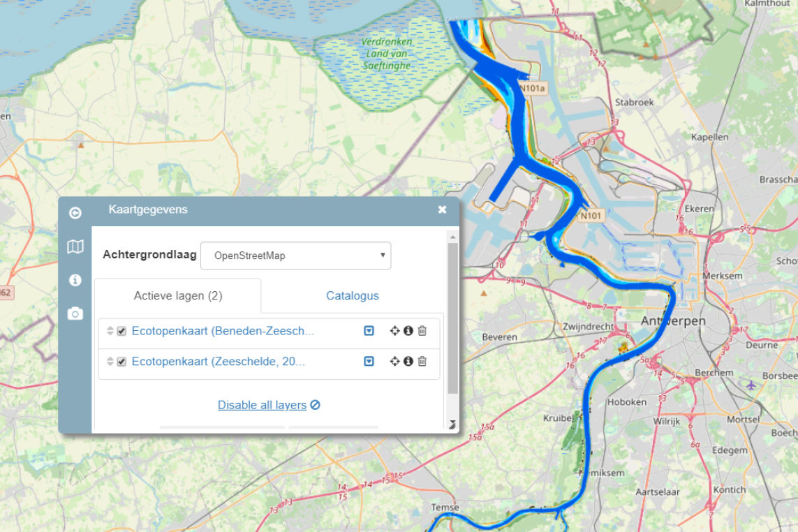The width and height of the screenshot is (798, 532).
Task: Zoom to the Beneden-Zeeschelde layer extent
Action: pos(395,331)
